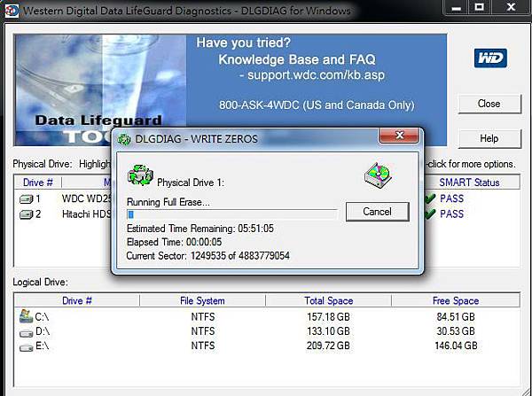Click the 209.72 GB total space value

[328, 346]
